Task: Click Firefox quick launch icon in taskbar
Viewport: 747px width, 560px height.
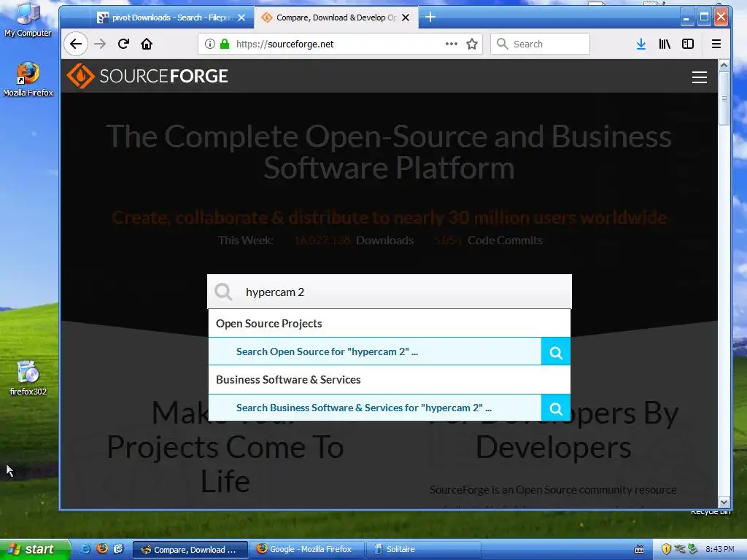Action: 102,549
